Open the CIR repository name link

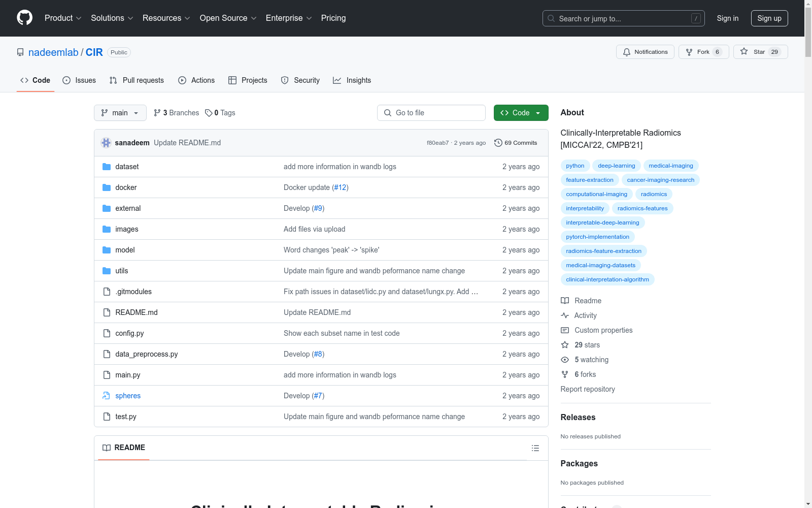94,52
